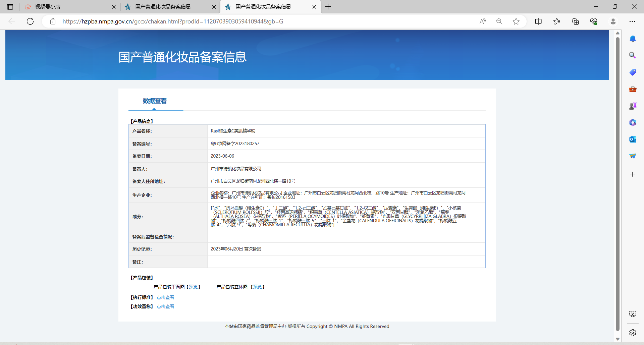Click 预览 link for 产品包装平面图
This screenshot has height=345, width=644.
(193, 287)
